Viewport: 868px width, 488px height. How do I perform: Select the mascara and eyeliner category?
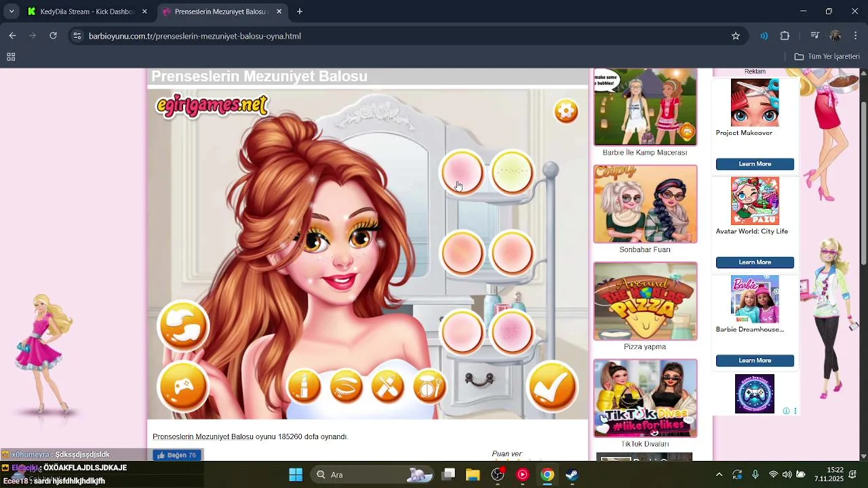coord(388,387)
